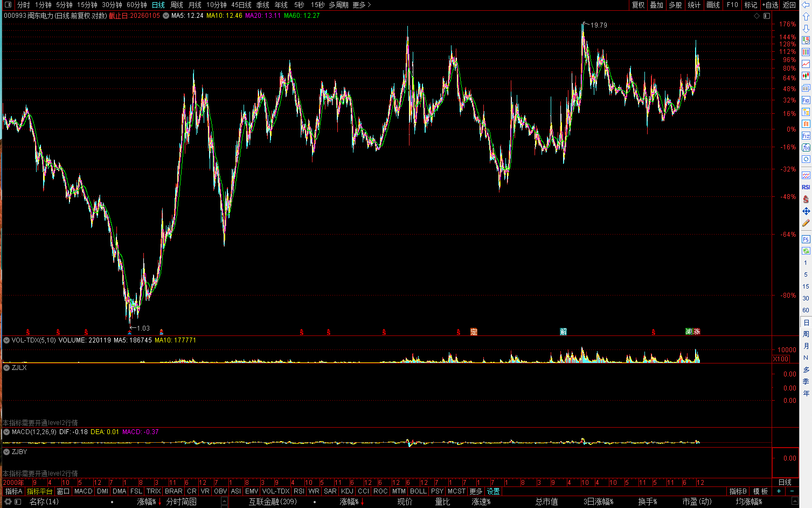Image resolution: width=812 pixels, height=508 pixels.
Task: Click the f(x) formula icon
Action: click(806, 147)
